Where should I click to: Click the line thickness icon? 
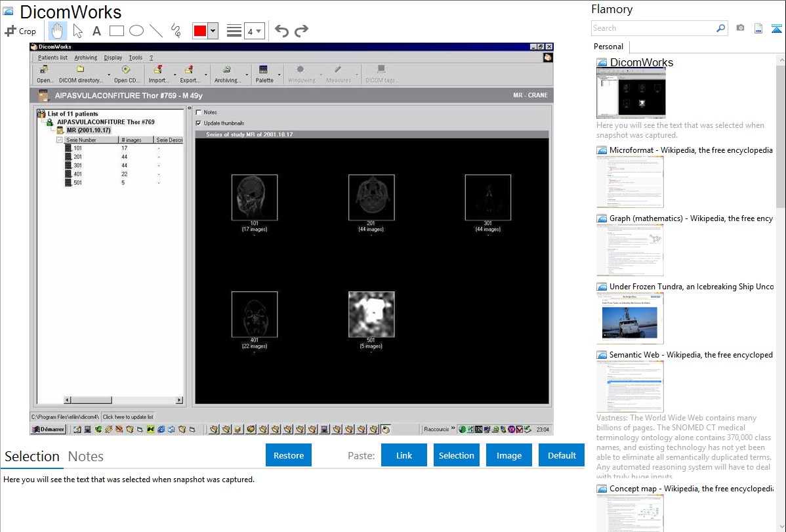point(234,31)
